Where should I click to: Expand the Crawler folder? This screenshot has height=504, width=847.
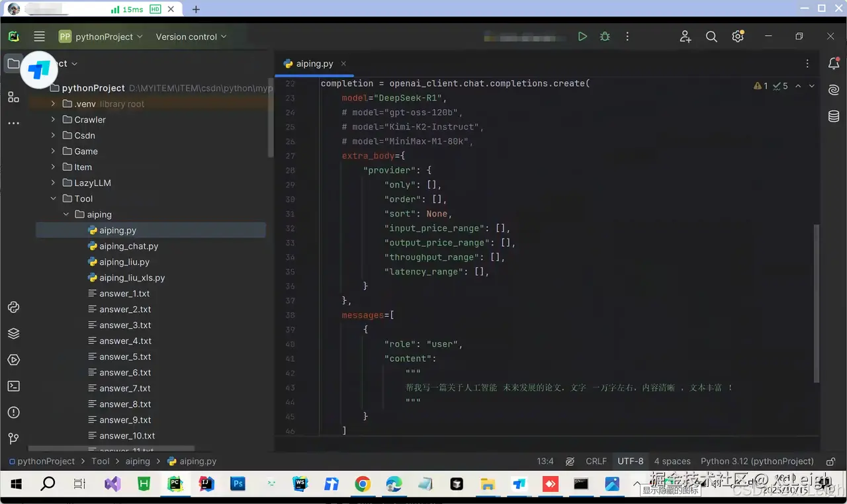point(54,120)
